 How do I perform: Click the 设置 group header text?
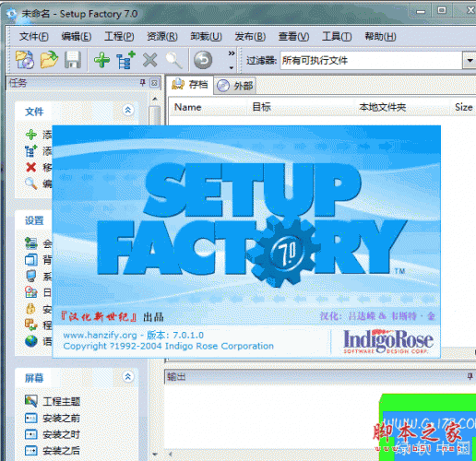click(x=34, y=220)
